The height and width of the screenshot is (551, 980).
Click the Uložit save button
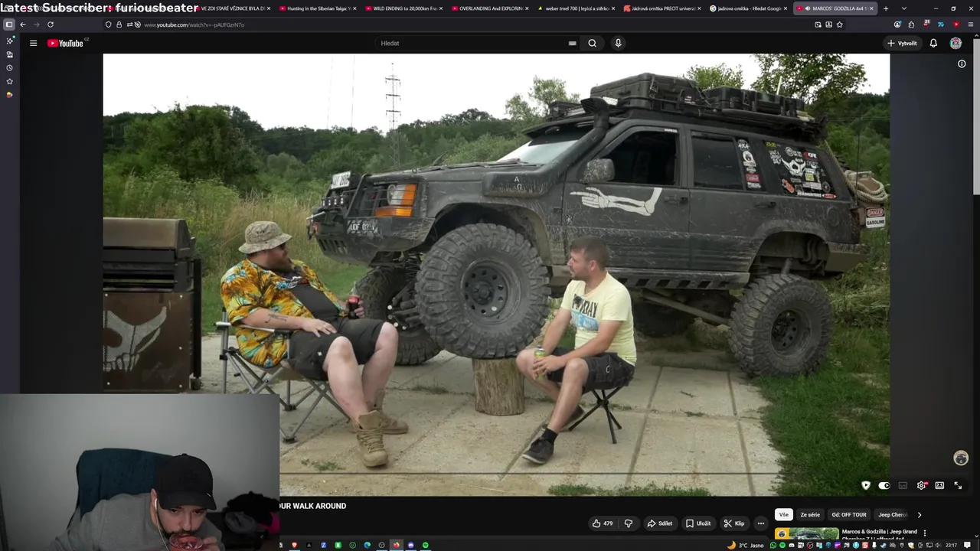point(698,523)
